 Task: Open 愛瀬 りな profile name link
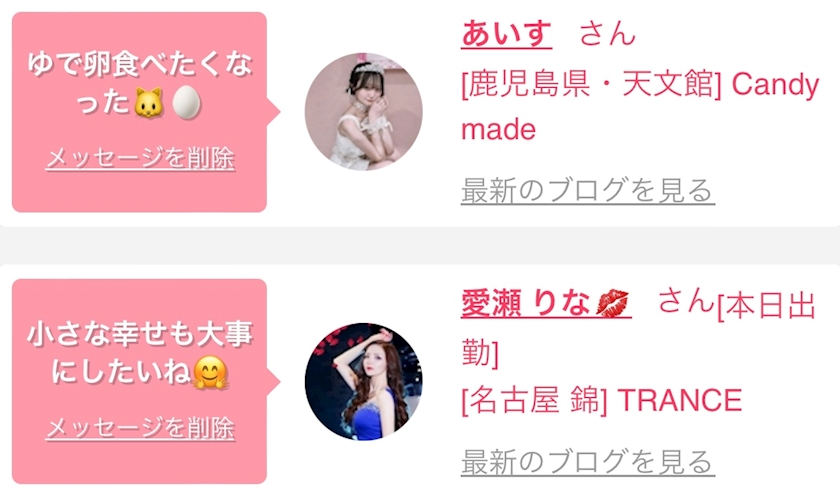point(546,303)
